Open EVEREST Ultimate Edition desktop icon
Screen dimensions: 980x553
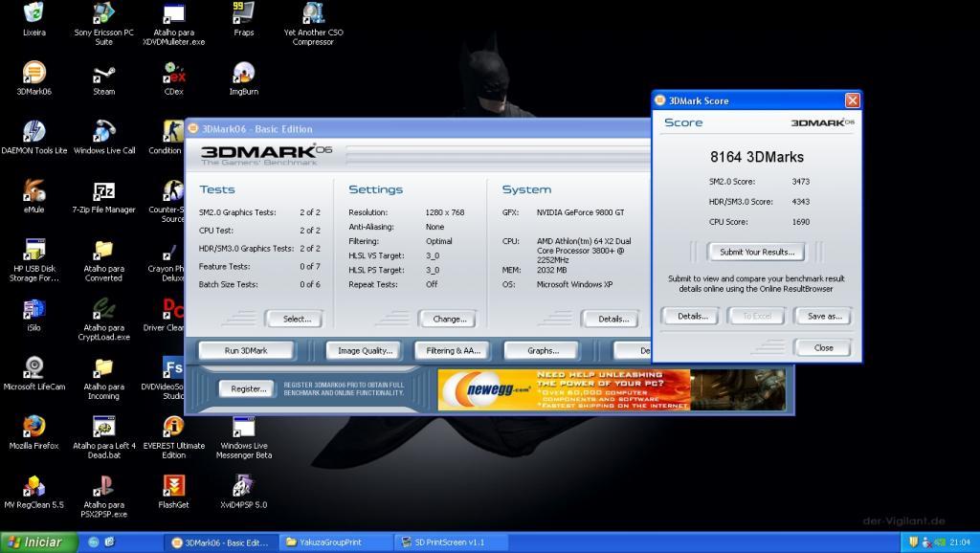(x=174, y=437)
